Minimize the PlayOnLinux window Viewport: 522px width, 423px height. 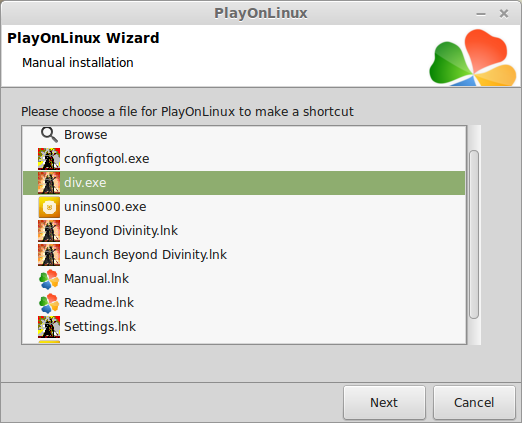pyautogui.click(x=481, y=14)
